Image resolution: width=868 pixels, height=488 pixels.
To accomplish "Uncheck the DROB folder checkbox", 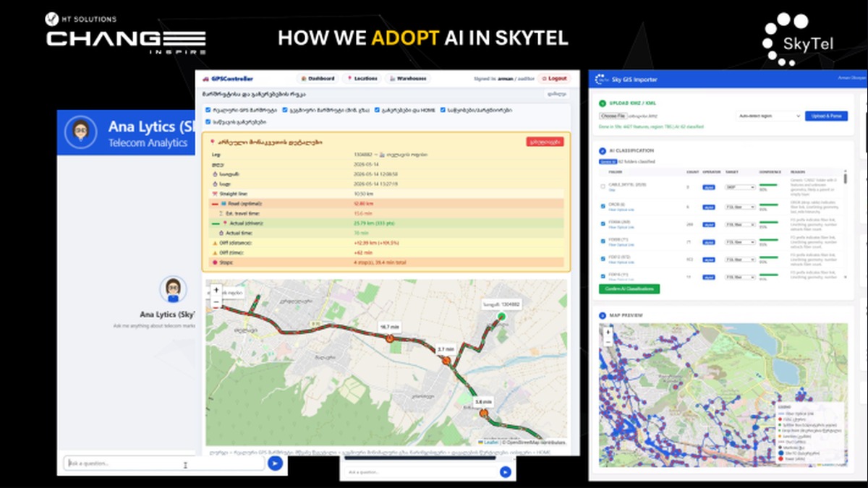I will [x=603, y=206].
